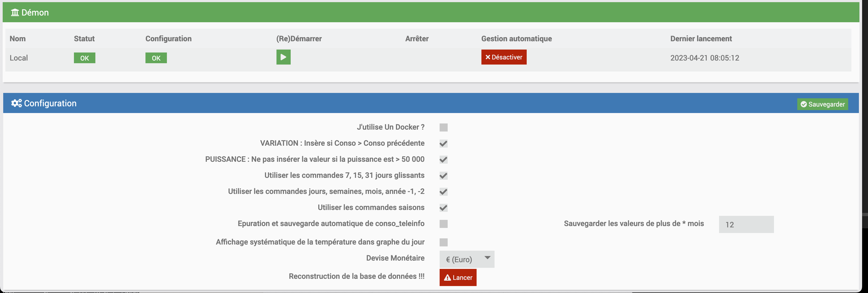
Task: Toggle the PUISSANCE > 50 000 checkbox
Action: click(443, 160)
